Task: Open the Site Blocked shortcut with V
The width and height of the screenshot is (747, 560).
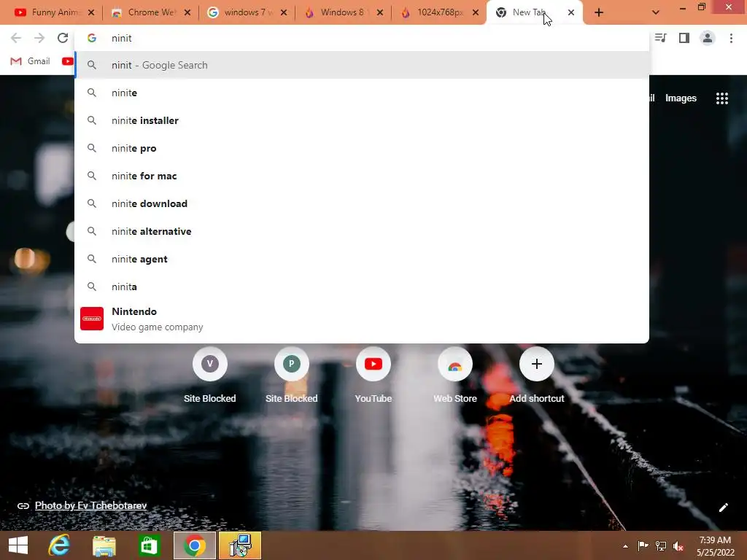Action: point(209,376)
